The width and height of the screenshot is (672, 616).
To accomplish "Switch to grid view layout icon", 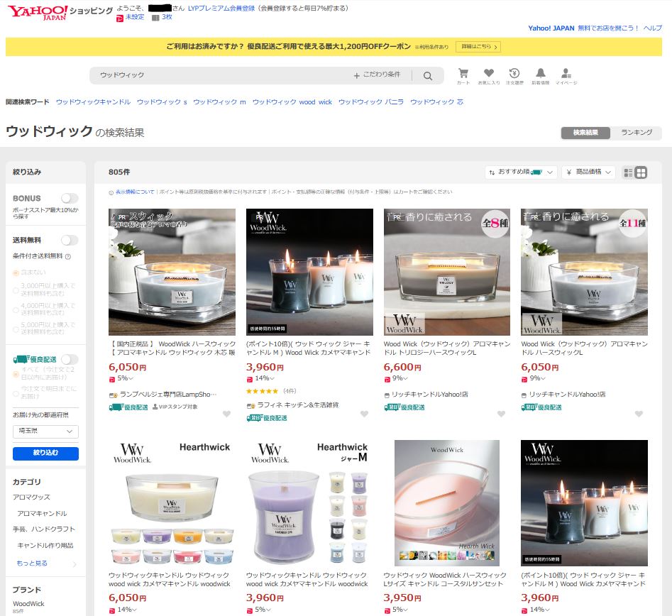I will tap(641, 172).
